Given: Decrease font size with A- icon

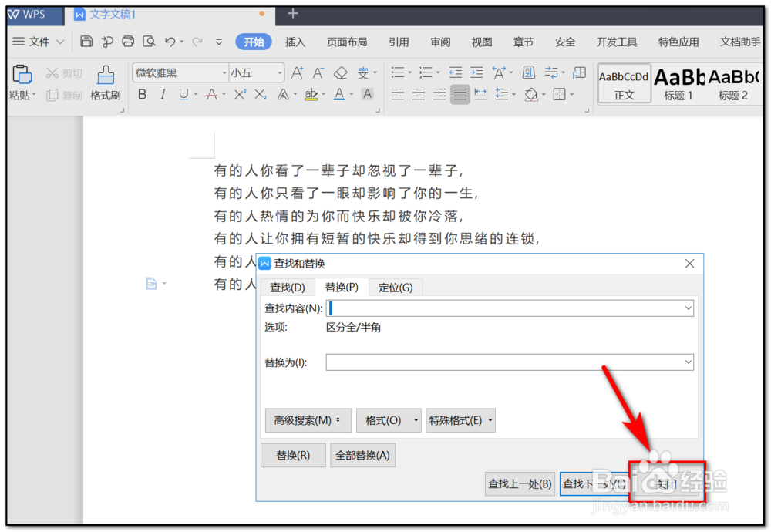Looking at the screenshot, I should click(x=318, y=73).
